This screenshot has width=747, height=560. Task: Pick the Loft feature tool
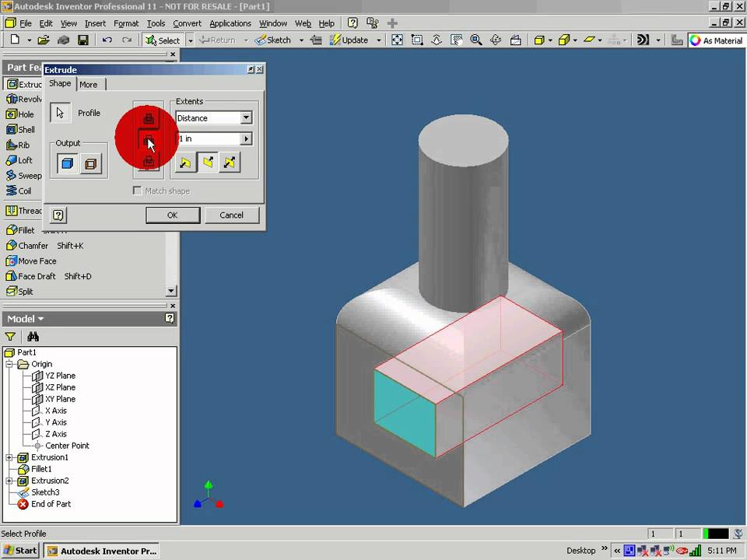pos(25,160)
